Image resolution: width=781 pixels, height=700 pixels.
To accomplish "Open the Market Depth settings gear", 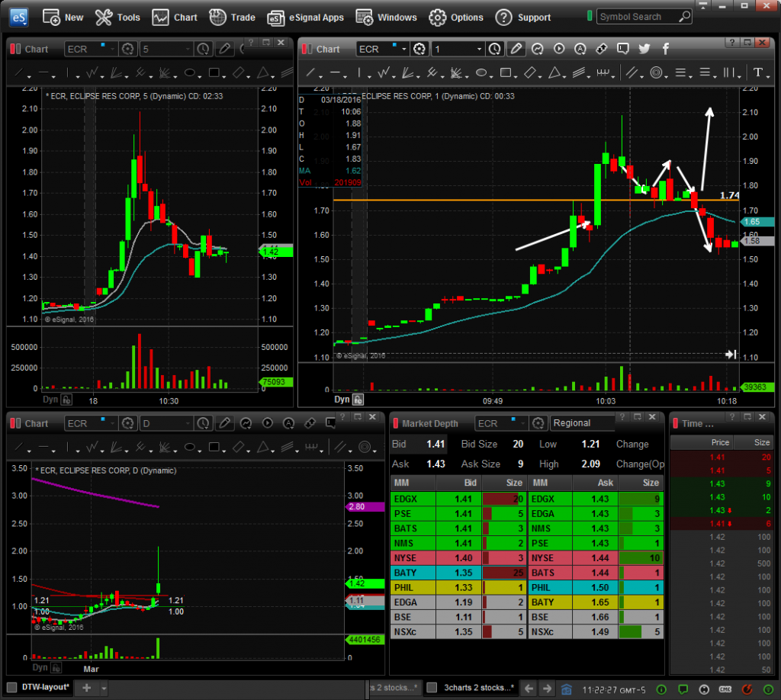I will click(538, 423).
